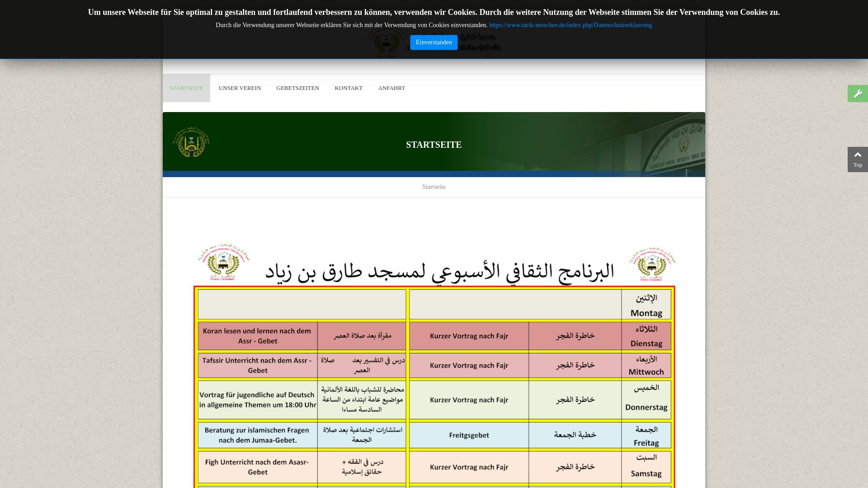Jump up with the Top arrow button
868x488 pixels.
tap(858, 160)
